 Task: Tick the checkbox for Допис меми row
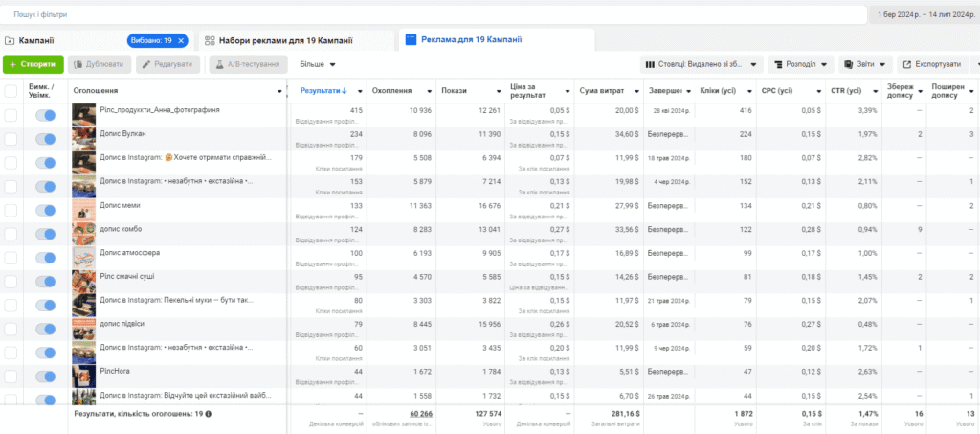coord(11,210)
